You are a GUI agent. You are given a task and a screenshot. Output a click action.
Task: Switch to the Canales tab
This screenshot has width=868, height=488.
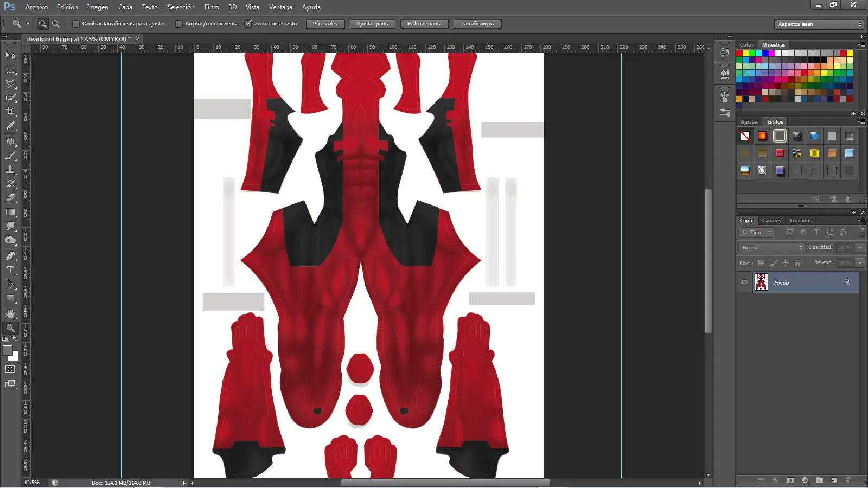(x=771, y=221)
